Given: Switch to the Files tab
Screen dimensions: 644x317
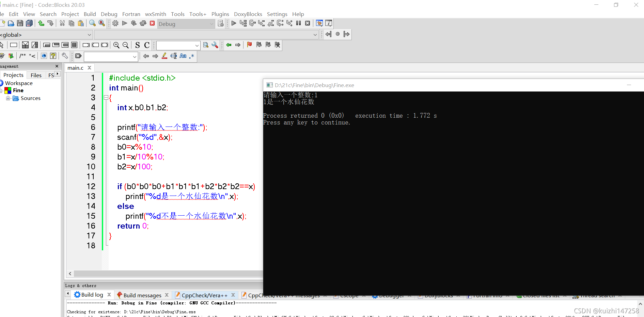Looking at the screenshot, I should 36,75.
